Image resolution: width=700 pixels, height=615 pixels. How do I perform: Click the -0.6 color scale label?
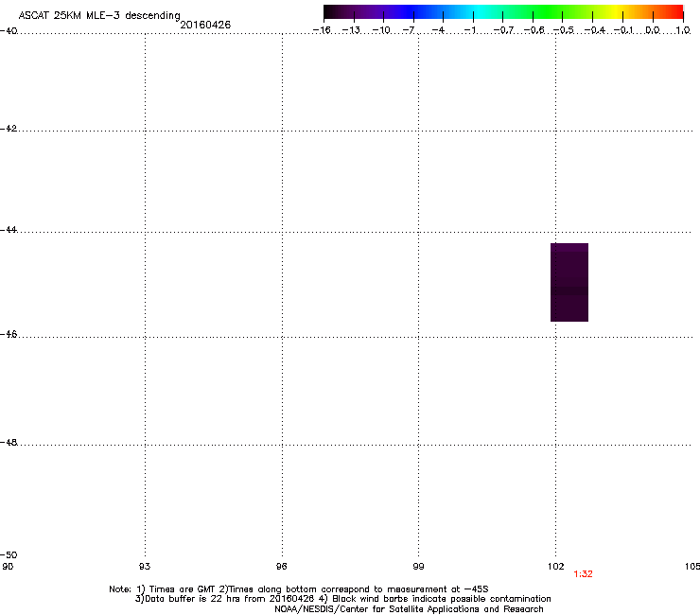click(x=534, y=30)
